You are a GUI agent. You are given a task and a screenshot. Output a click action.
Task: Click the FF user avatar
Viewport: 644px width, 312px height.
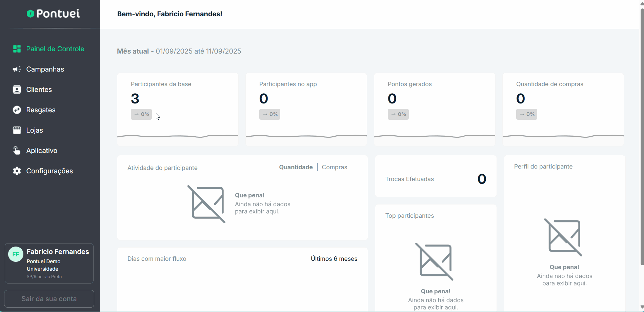16,254
